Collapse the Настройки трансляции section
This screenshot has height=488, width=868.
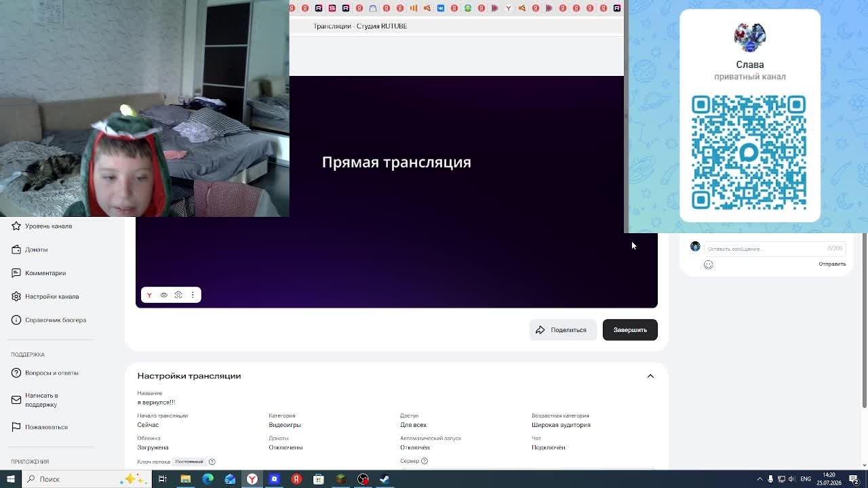tap(650, 376)
